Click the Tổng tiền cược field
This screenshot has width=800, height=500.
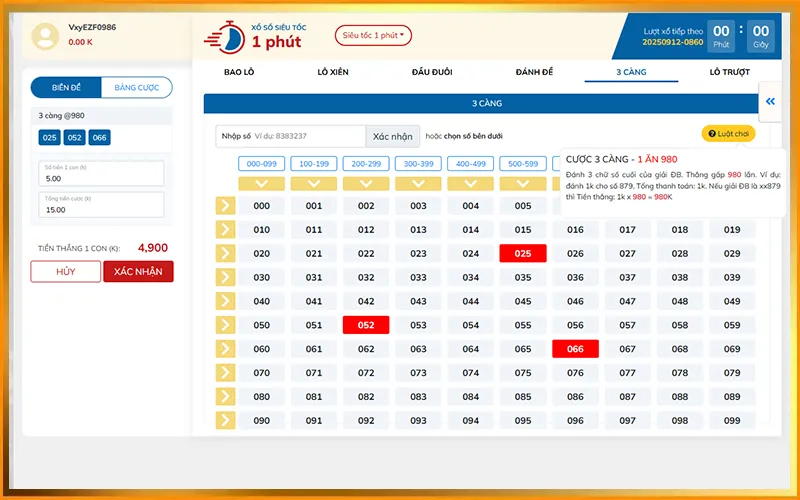[x=102, y=205]
